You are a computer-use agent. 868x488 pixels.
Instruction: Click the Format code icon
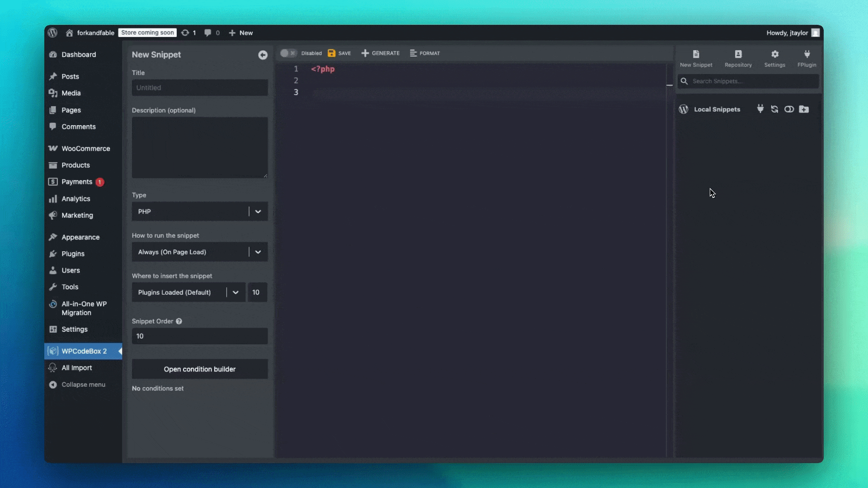pos(413,53)
